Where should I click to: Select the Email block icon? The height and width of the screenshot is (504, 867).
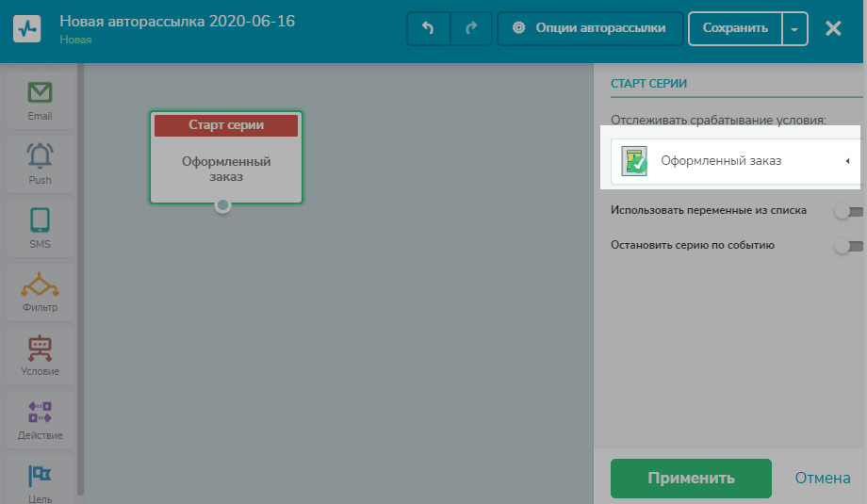point(40,93)
